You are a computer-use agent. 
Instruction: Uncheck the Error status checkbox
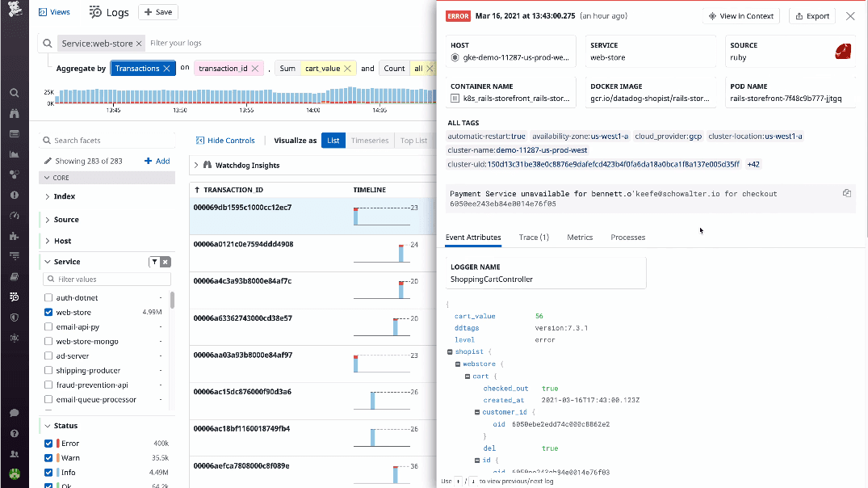(x=48, y=444)
